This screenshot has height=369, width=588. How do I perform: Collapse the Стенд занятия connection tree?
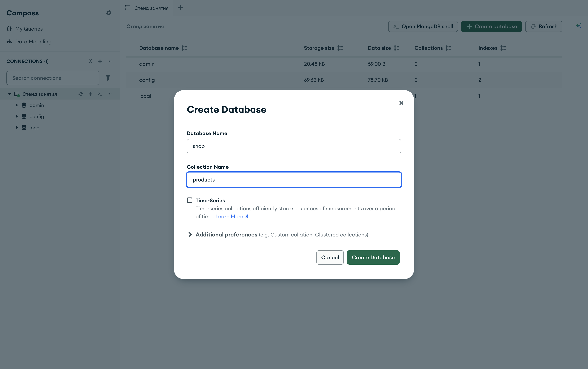[x=10, y=94]
